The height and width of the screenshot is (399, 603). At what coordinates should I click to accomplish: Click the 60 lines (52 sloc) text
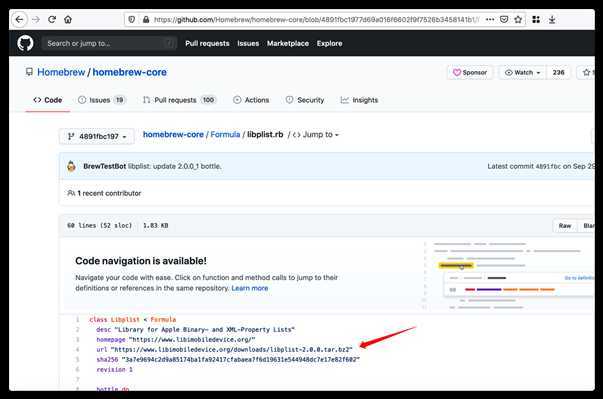tap(99, 226)
